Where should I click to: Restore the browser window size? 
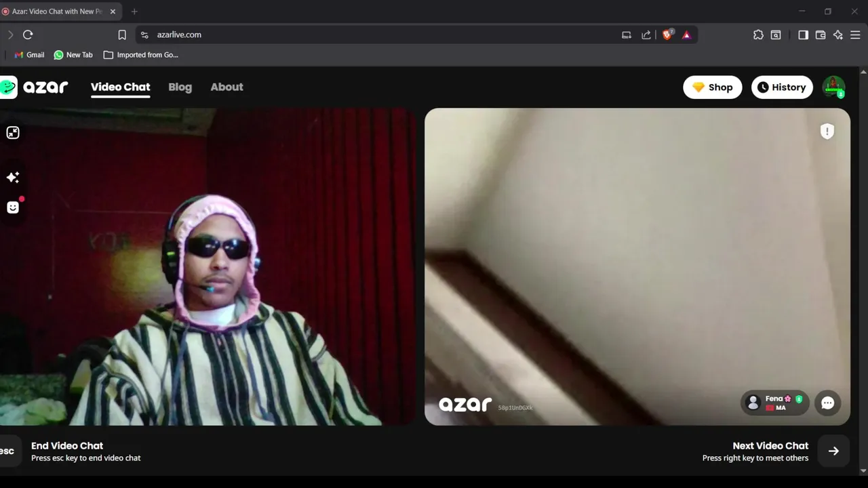[828, 12]
